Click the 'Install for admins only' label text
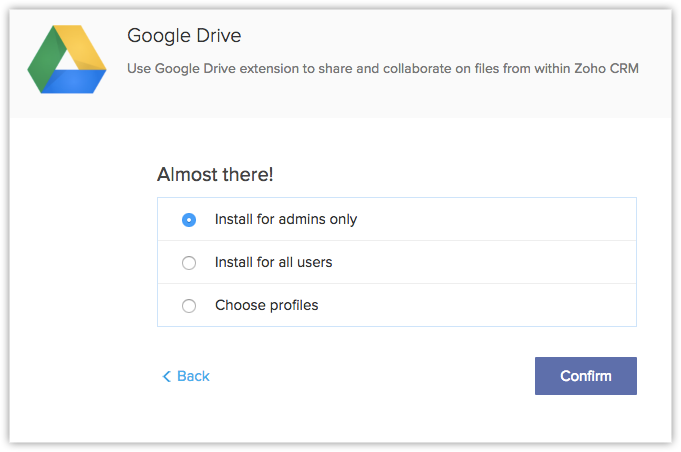The width and height of the screenshot is (681, 452). 285,220
